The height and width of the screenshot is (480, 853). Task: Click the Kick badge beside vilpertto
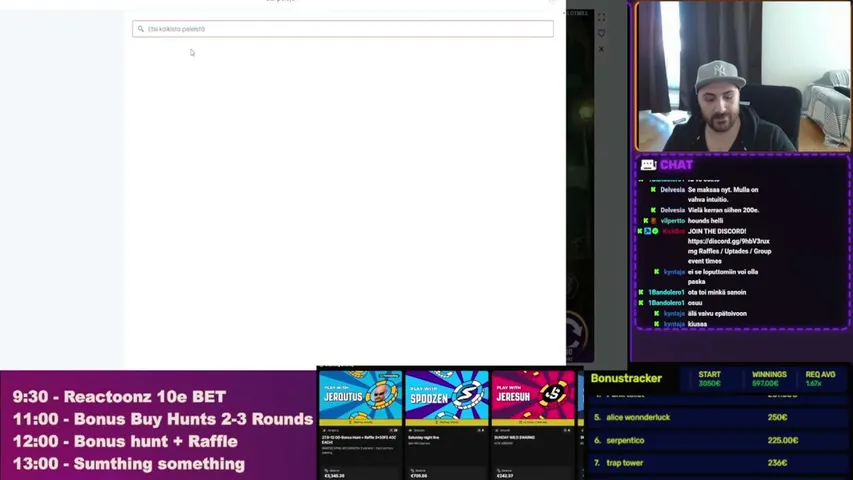pos(646,221)
